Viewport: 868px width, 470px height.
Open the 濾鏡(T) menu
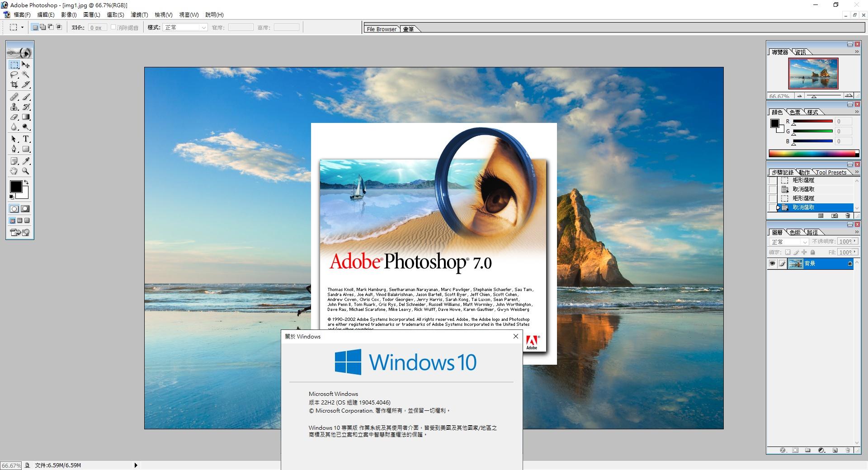[x=139, y=15]
